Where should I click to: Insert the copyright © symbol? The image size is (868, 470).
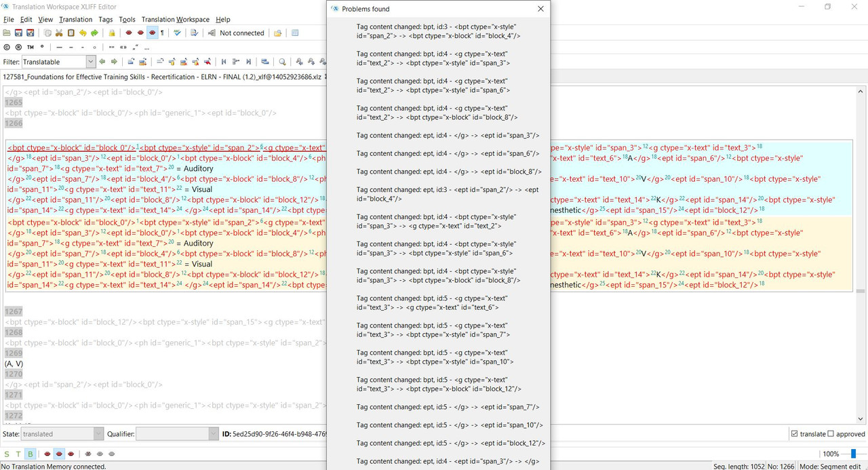(7, 47)
